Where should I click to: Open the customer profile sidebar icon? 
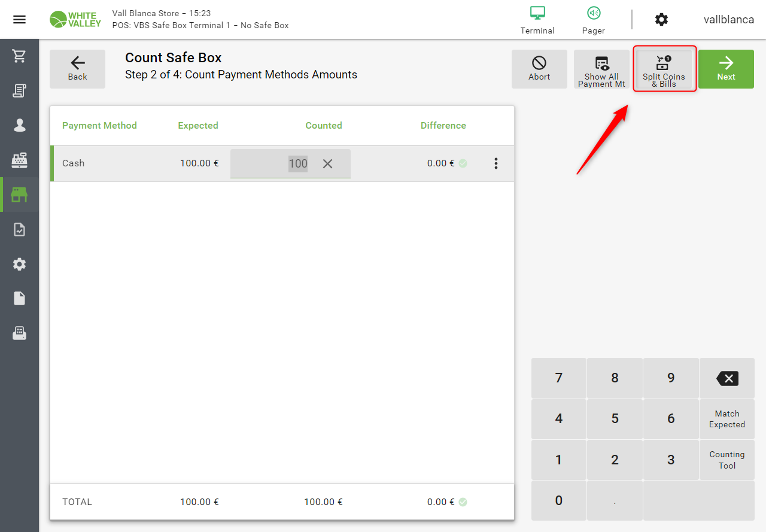point(19,125)
